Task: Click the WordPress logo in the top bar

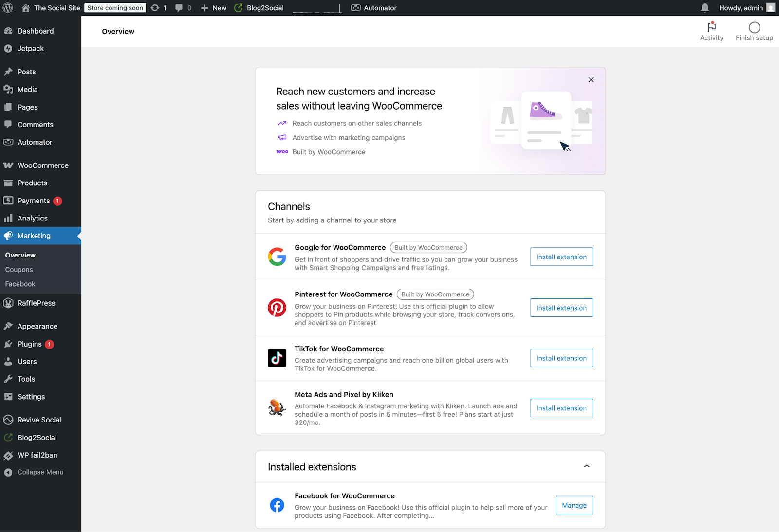Action: (7, 8)
